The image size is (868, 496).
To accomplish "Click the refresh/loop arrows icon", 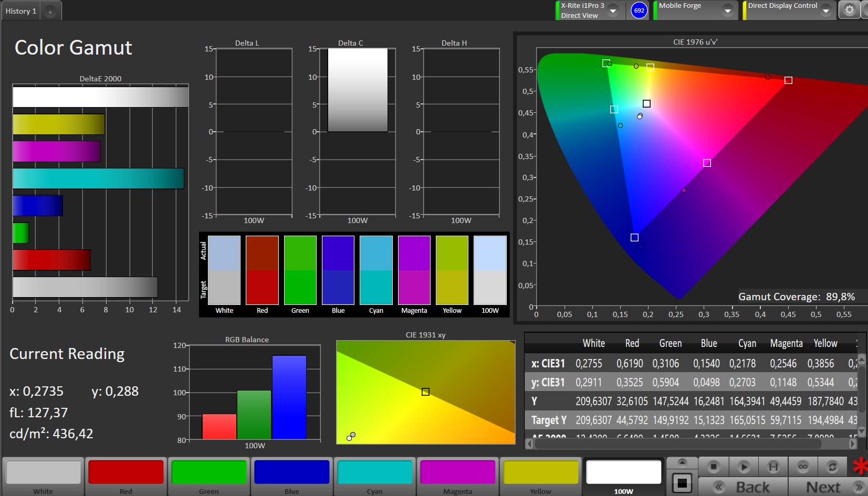I will click(832, 466).
